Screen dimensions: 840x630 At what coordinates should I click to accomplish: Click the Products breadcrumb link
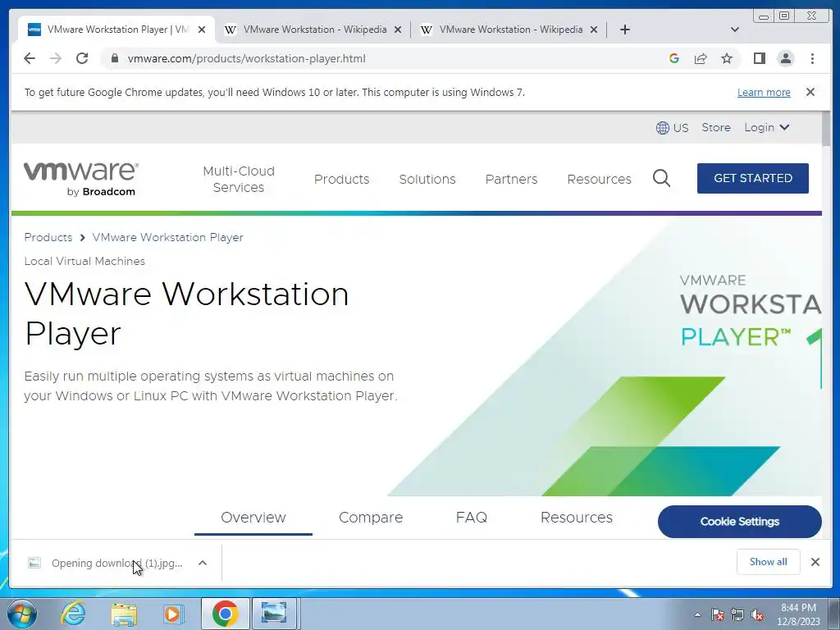(48, 237)
